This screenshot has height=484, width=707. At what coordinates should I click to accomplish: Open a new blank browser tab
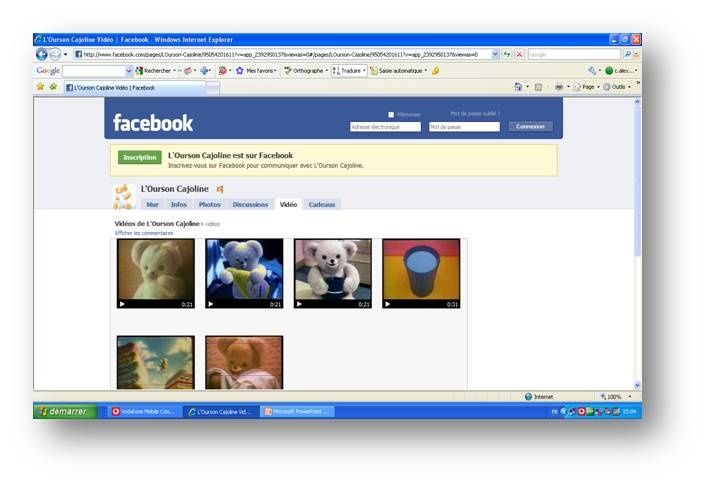coord(213,88)
